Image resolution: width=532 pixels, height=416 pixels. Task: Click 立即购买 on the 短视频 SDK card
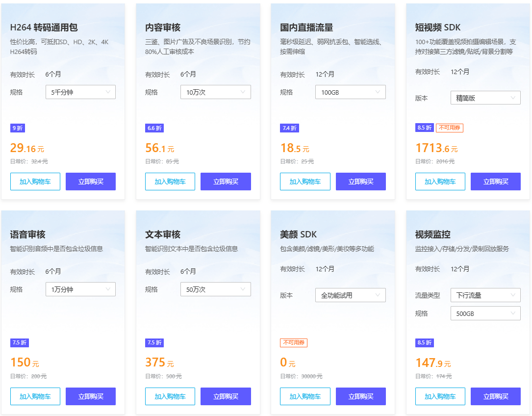(496, 181)
